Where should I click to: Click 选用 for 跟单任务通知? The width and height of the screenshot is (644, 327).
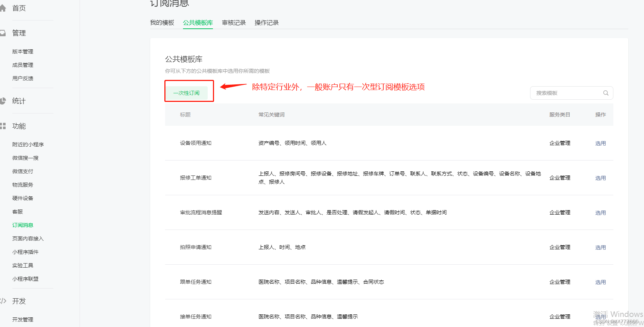[x=600, y=282]
